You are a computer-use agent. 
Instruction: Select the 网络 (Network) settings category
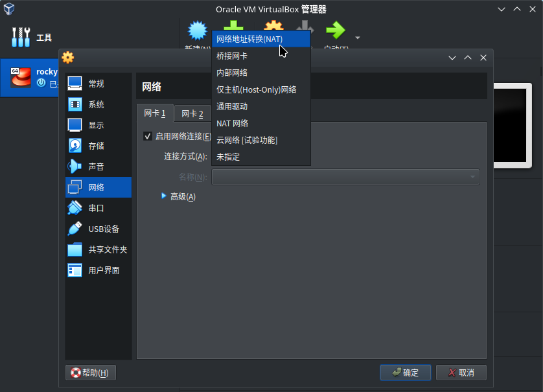click(x=98, y=187)
